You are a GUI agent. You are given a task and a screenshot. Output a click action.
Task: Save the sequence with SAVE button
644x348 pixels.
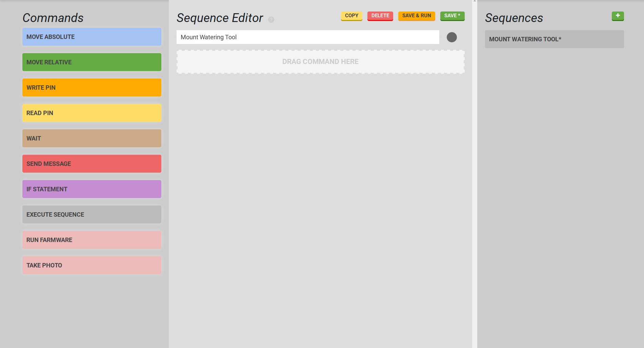[452, 16]
